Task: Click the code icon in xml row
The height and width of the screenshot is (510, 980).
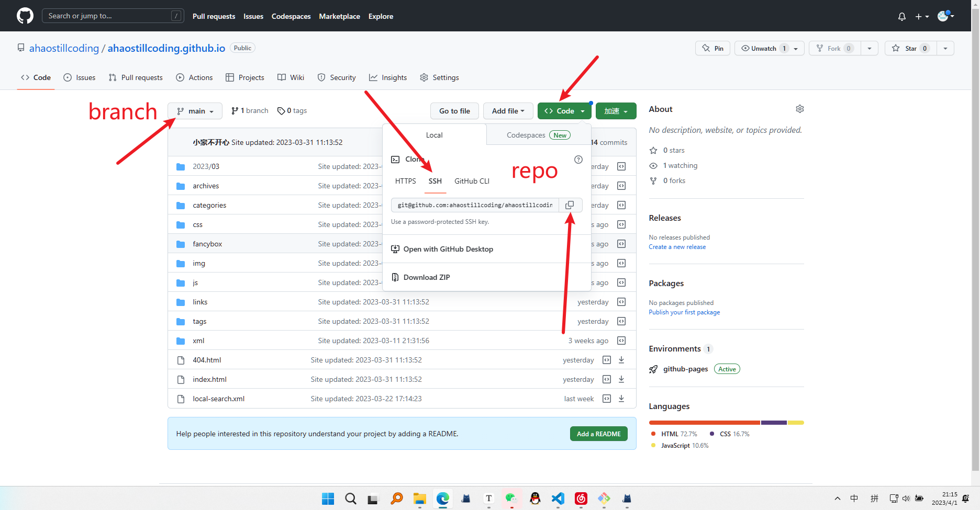Action: pos(621,341)
